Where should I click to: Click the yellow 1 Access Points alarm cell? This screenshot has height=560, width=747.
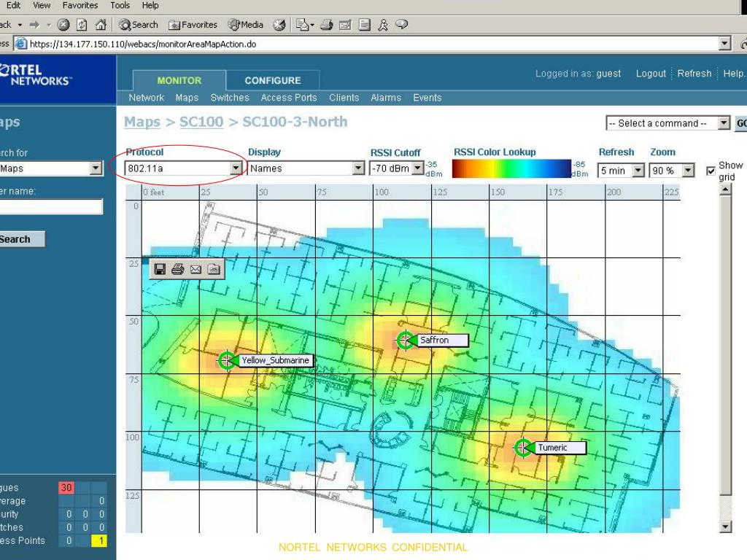tap(99, 540)
